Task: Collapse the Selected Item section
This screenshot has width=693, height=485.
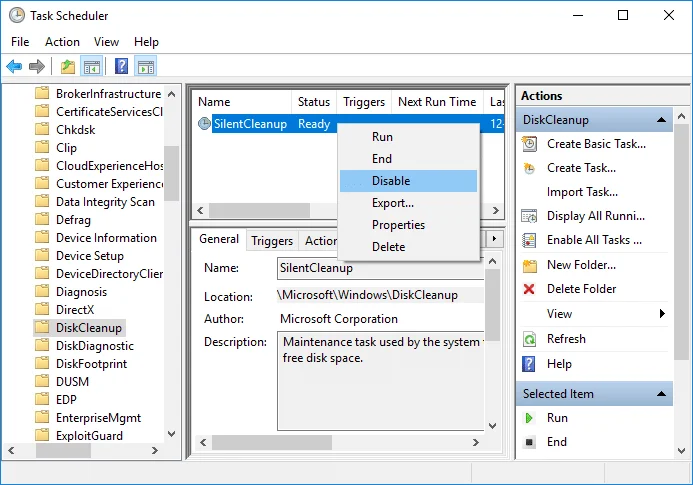Action: 662,394
